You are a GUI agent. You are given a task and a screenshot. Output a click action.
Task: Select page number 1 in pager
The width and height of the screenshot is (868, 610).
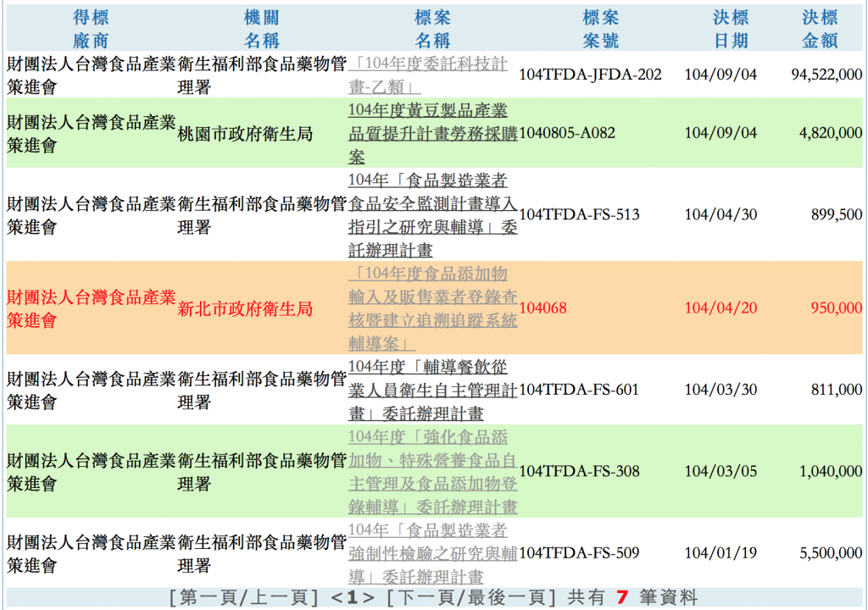(352, 598)
